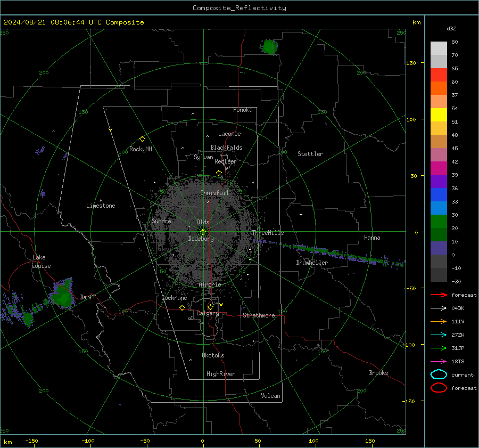Click the red forecast arrow in legend

pos(439,295)
